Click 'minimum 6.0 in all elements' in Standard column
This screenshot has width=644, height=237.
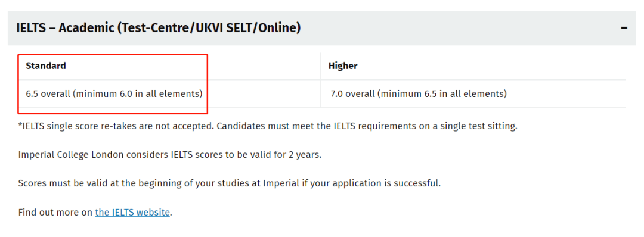pos(138,94)
